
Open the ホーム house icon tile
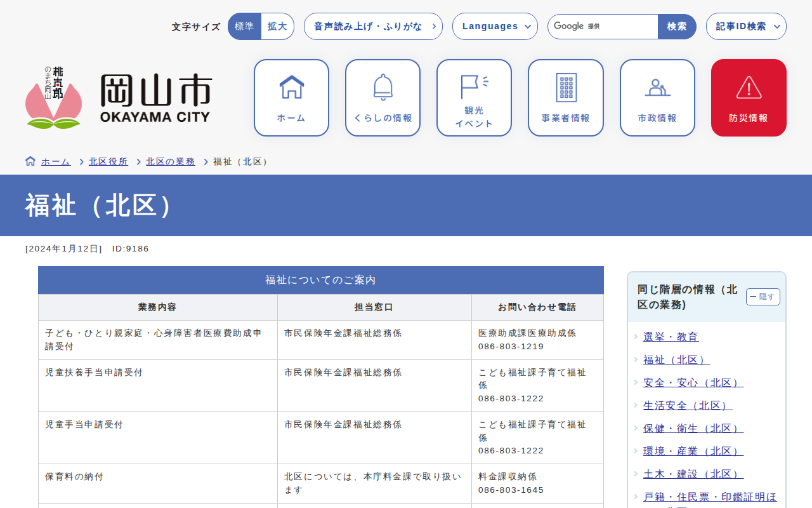click(x=291, y=98)
